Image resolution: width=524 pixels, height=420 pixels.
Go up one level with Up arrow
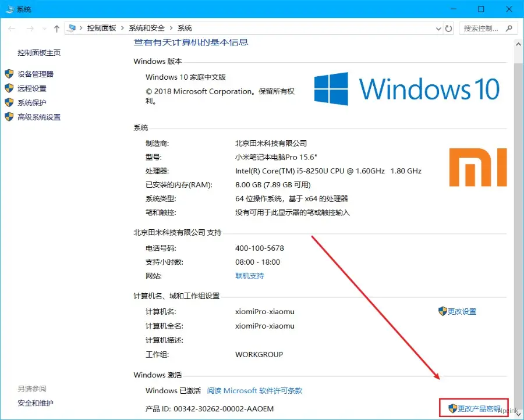click(x=57, y=29)
